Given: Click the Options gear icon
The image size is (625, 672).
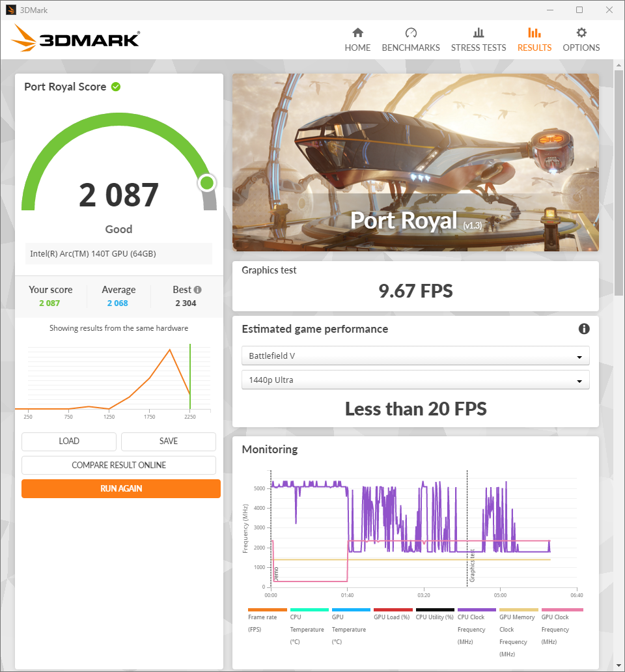Looking at the screenshot, I should pos(581,33).
